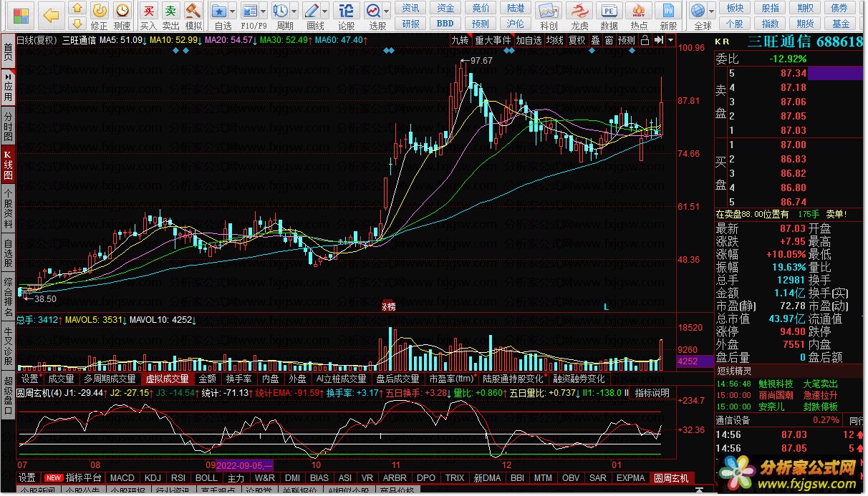Screen dimensions: 868x496
Task: Click the purple sell level 5 volume bar
Action: 835,73
